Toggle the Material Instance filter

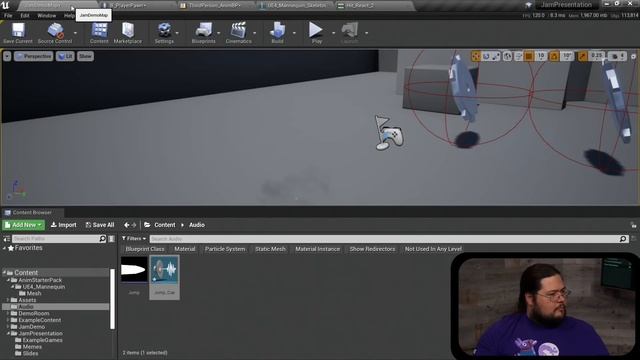click(317, 249)
